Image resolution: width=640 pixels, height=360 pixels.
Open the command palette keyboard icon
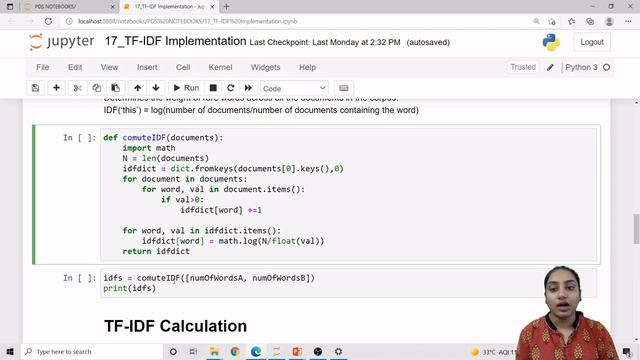[x=344, y=88]
